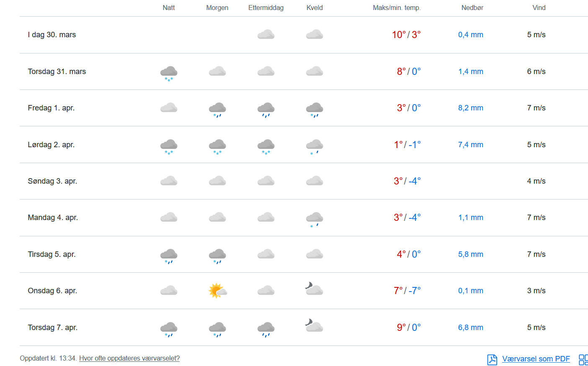Click the snow cloud icon for Torsdag 31. mars night
Image resolution: width=588 pixels, height=366 pixels.
(x=169, y=73)
